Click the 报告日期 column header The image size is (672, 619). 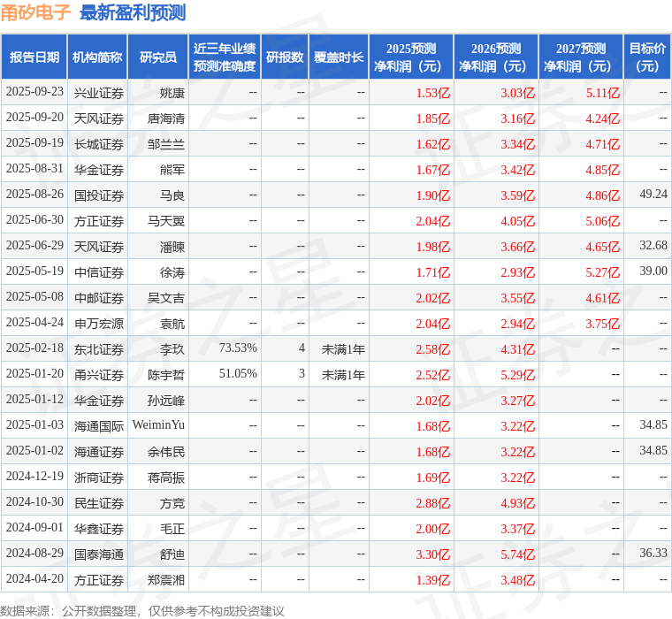pos(34,57)
